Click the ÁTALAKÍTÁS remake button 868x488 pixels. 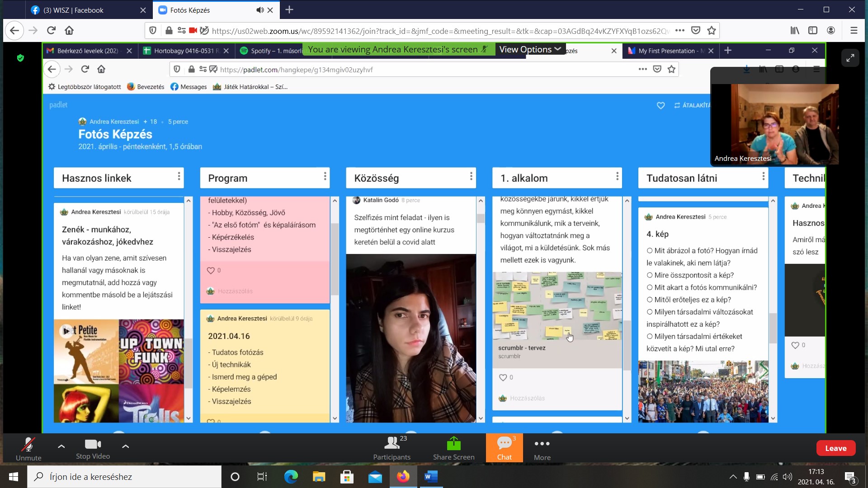point(692,105)
